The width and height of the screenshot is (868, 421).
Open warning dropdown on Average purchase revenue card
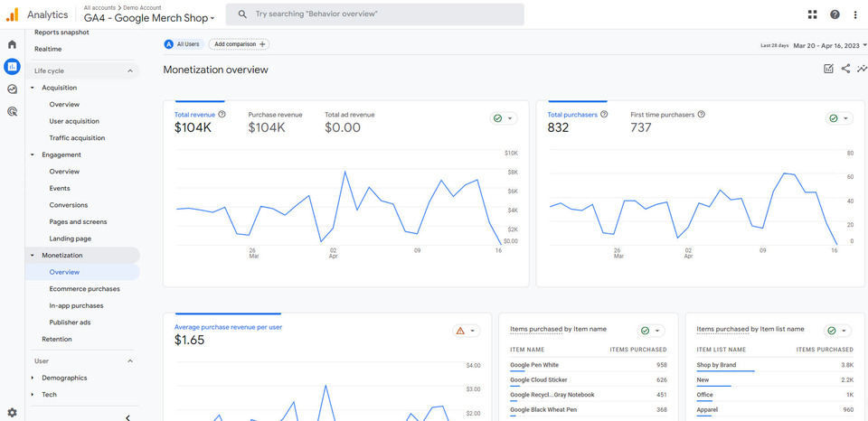tap(466, 331)
